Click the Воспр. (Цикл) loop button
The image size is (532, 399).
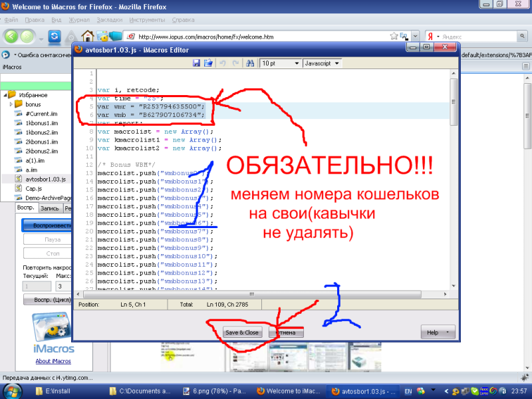48,300
